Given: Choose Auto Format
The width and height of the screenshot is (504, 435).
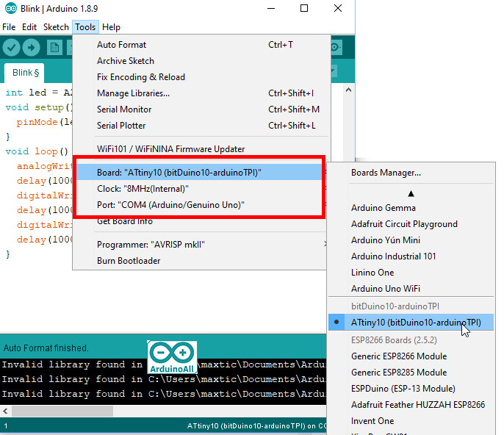Looking at the screenshot, I should [x=202, y=45].
